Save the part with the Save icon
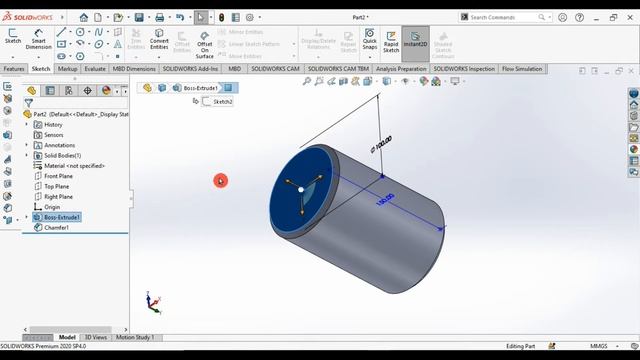The width and height of the screenshot is (640, 360). 139,18
